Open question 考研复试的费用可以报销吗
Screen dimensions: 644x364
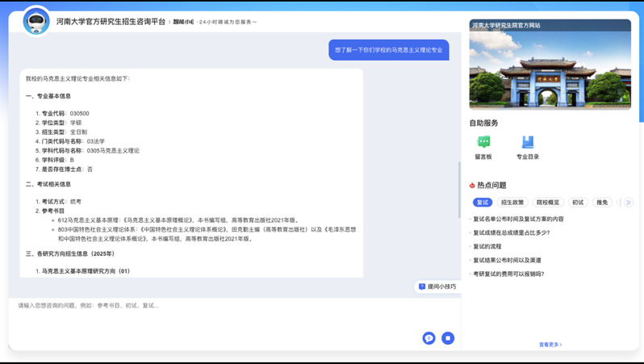[x=508, y=274]
